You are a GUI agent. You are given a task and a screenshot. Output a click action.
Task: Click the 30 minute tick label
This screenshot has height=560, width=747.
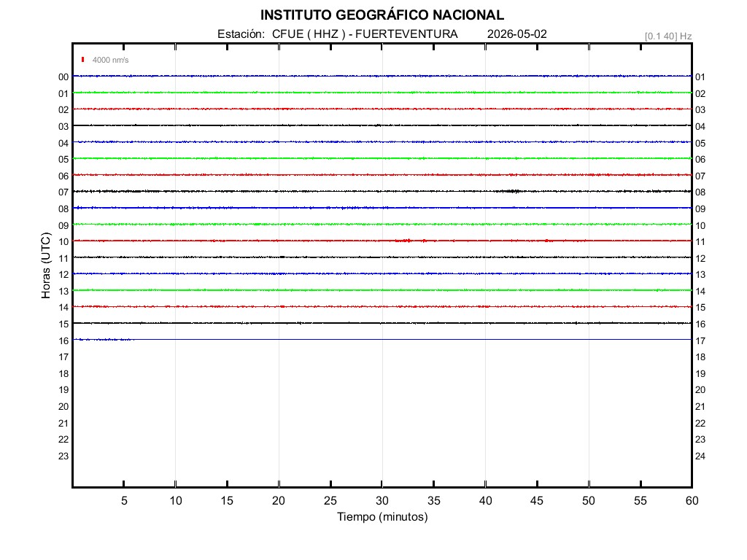[x=382, y=500]
